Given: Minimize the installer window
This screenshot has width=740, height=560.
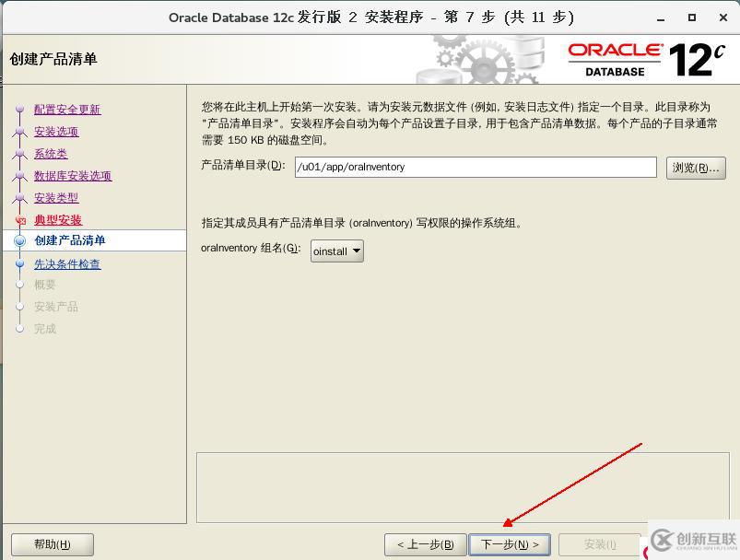Looking at the screenshot, I should point(661,18).
